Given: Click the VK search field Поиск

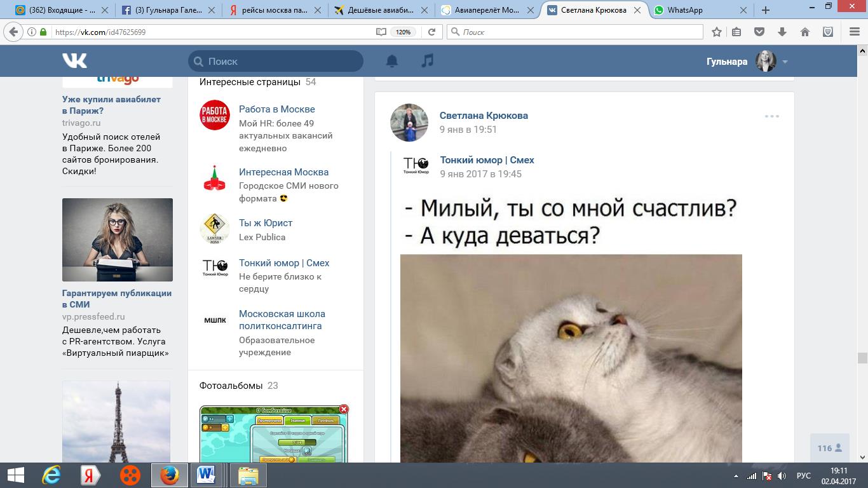Looking at the screenshot, I should tap(276, 61).
